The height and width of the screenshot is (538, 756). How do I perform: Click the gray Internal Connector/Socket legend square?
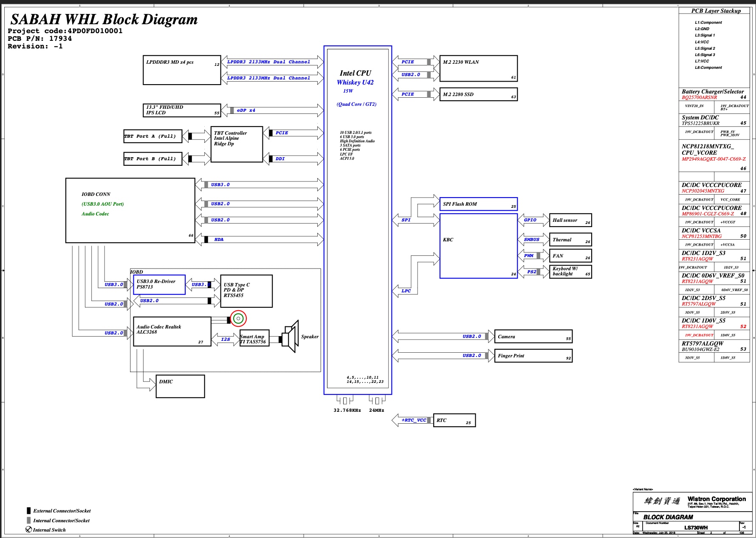(28, 520)
